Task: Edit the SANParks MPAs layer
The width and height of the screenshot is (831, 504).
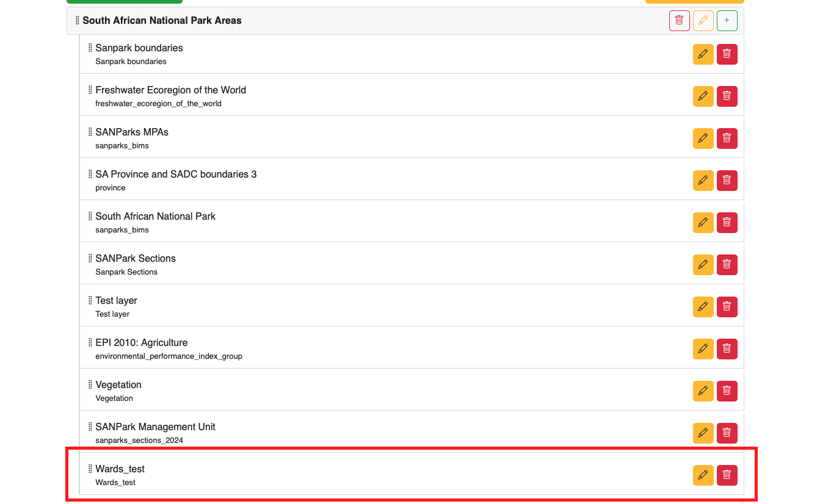Action: tap(703, 139)
